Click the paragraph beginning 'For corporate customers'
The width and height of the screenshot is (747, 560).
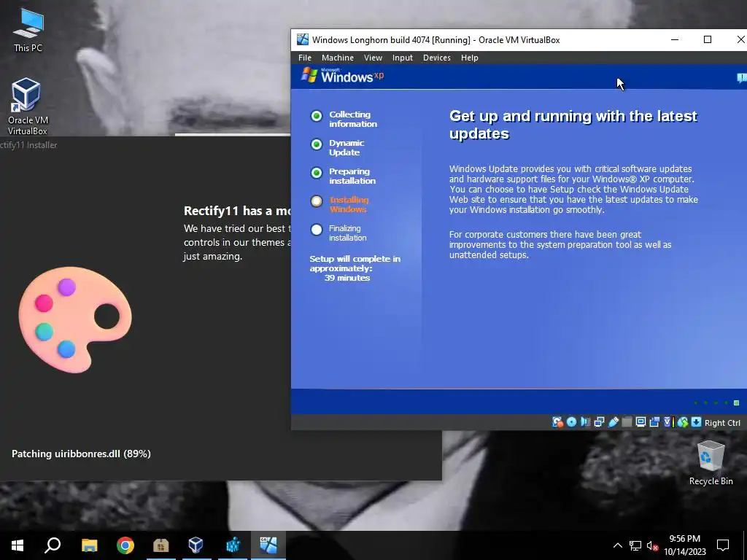click(560, 245)
